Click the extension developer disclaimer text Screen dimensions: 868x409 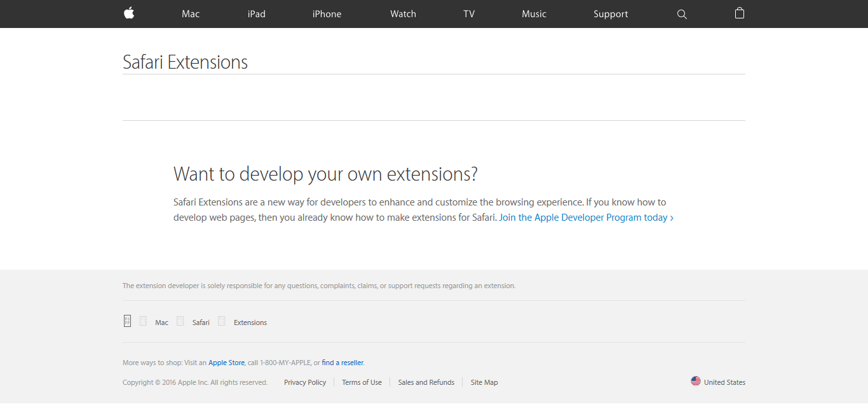click(x=319, y=286)
